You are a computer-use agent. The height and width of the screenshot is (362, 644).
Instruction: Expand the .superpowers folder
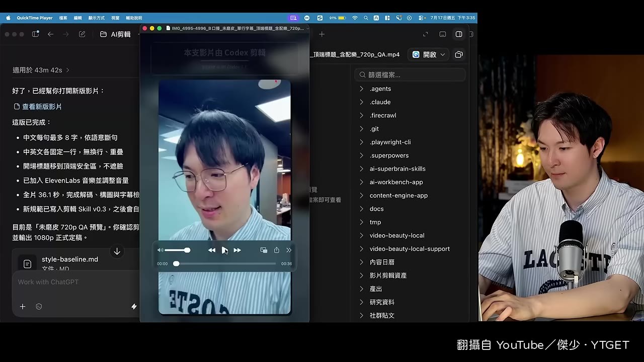361,155
